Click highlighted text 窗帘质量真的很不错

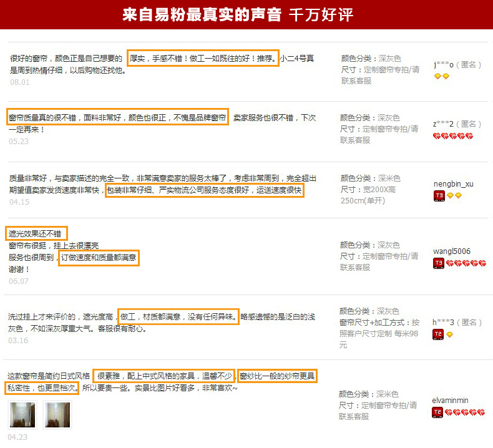(x=42, y=117)
